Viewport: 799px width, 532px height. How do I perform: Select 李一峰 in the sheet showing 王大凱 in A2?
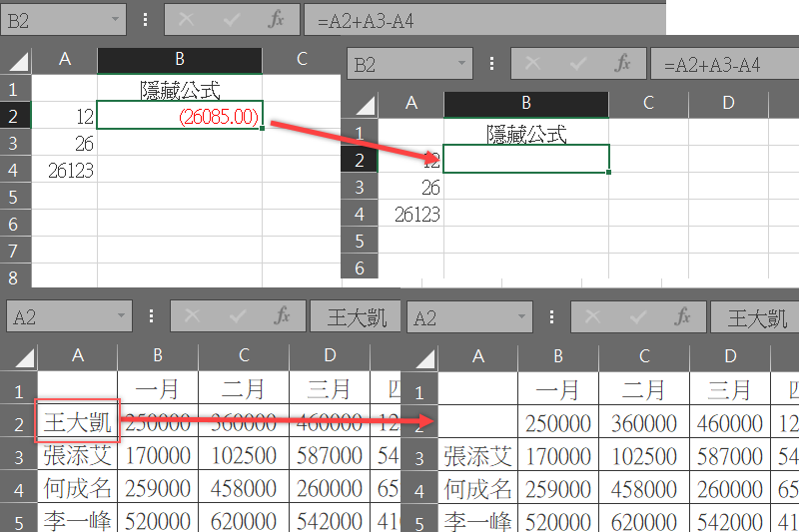coord(78,520)
